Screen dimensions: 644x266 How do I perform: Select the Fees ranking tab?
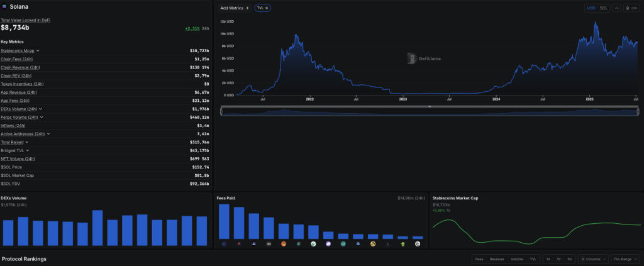pyautogui.click(x=479, y=259)
